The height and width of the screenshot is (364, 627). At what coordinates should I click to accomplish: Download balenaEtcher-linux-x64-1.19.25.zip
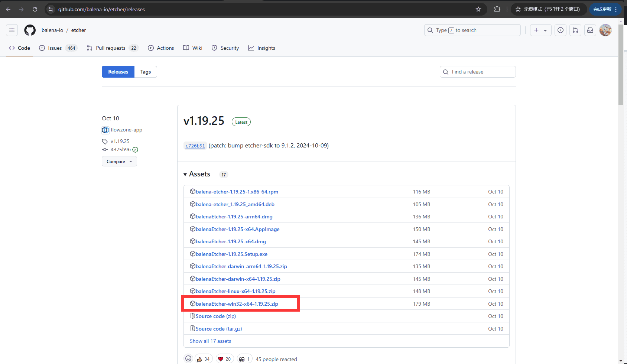(235, 291)
